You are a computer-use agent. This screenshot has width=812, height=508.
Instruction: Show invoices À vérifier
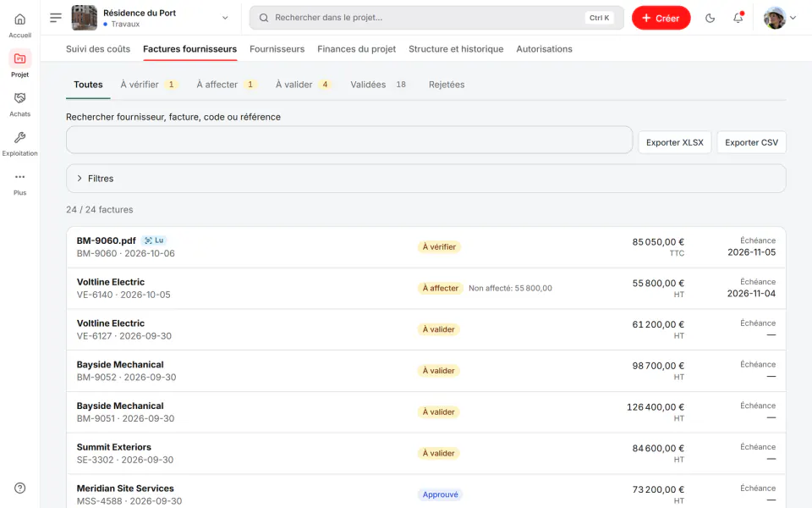point(149,85)
